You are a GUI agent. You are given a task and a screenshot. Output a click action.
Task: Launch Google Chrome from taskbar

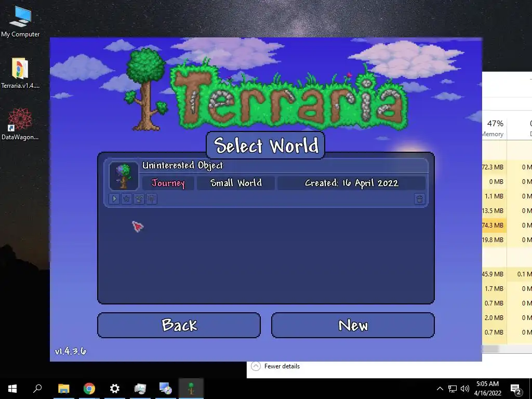point(89,389)
